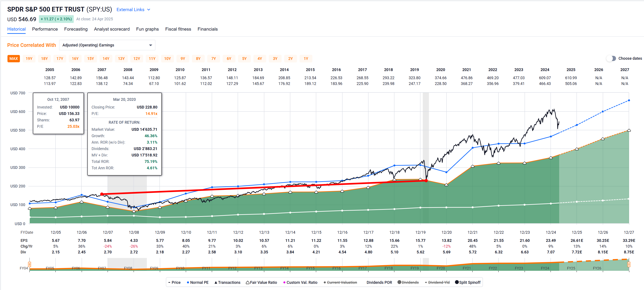Pick the 12Y time range

[137, 59]
